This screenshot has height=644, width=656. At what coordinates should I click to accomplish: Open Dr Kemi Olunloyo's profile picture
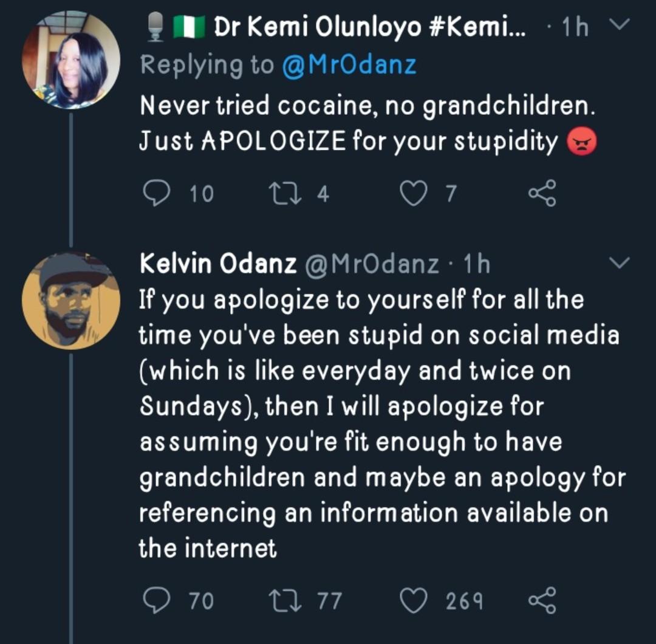pos(71,61)
